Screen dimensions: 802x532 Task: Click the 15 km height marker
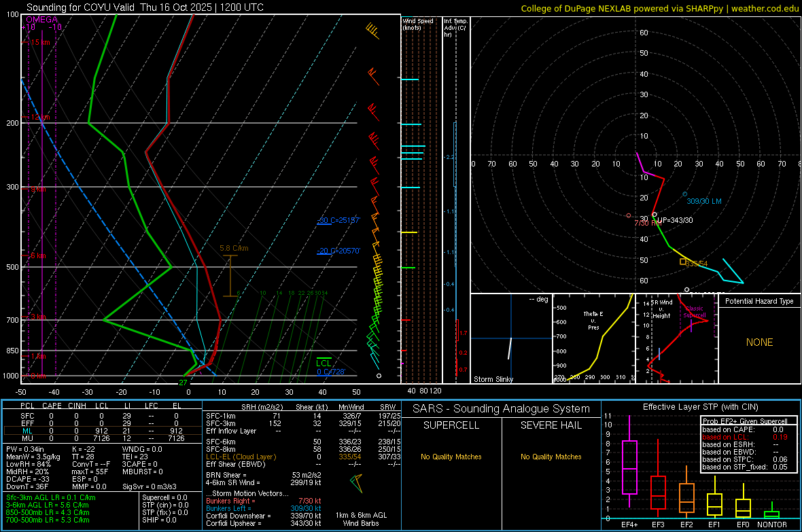click(x=40, y=42)
